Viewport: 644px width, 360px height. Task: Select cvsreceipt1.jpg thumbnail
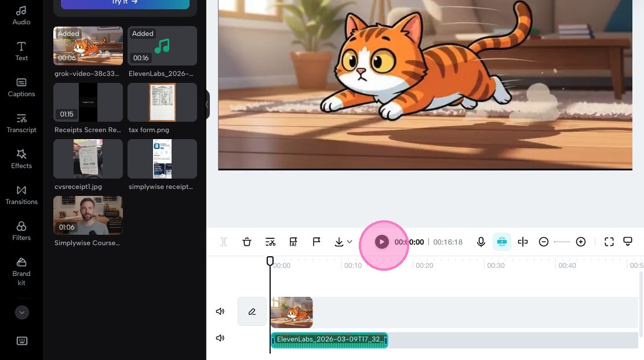88,159
